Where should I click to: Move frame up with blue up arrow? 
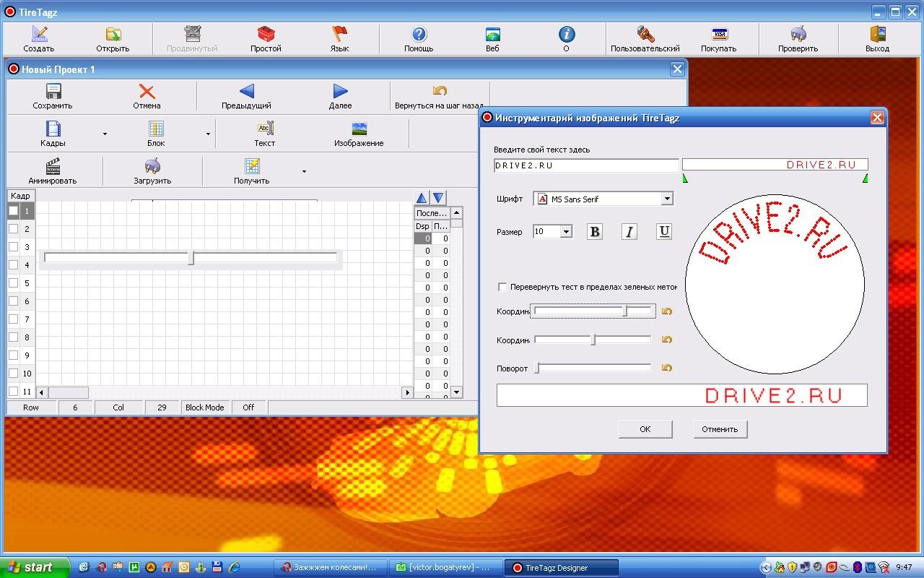click(422, 197)
